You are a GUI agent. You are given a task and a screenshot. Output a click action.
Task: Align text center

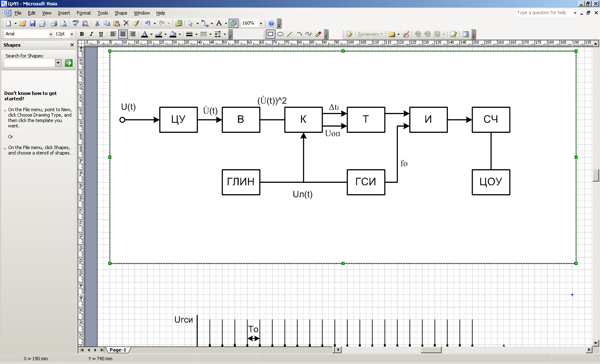coord(122,34)
